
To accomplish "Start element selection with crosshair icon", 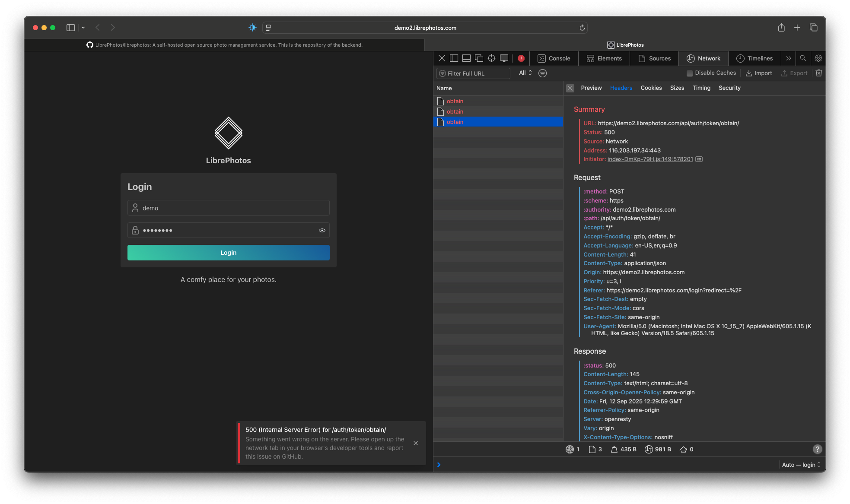I will [491, 58].
